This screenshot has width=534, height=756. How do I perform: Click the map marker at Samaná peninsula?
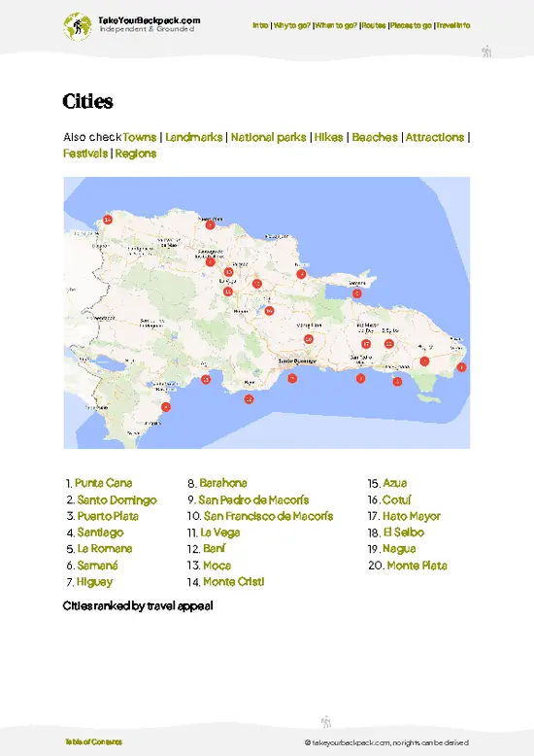point(356,293)
